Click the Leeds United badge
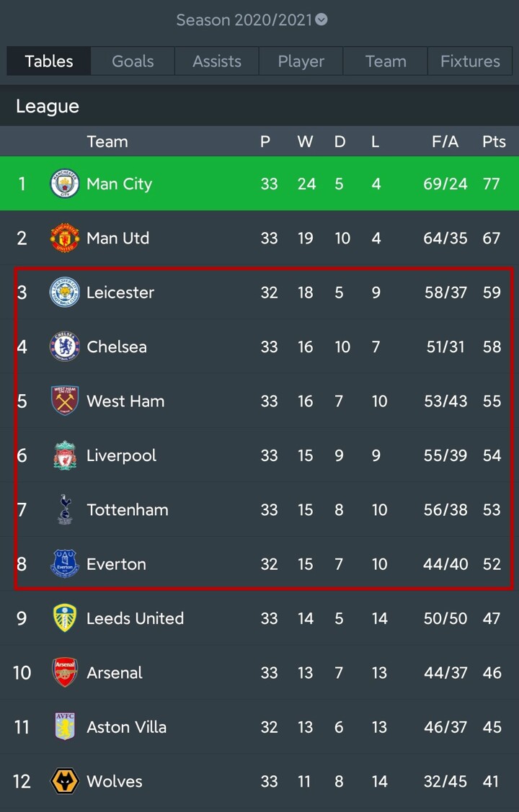The height and width of the screenshot is (812, 519). pos(64,618)
